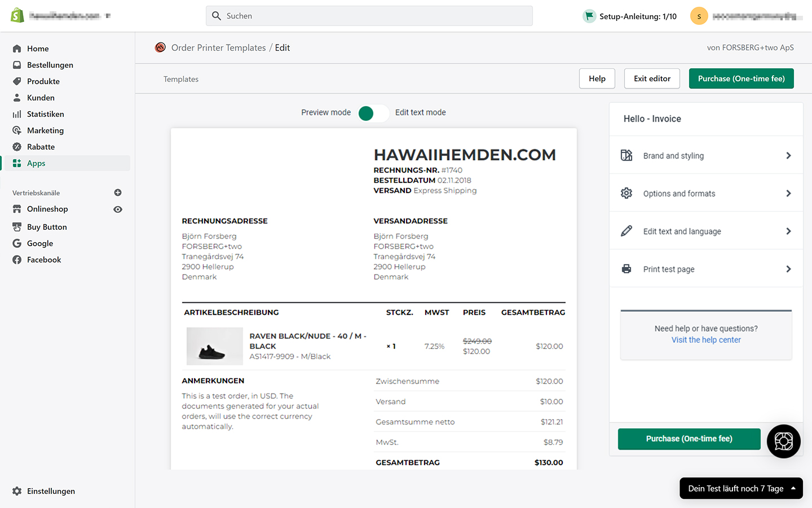Click the Order Printer Templates app icon
812x508 pixels.
160,47
